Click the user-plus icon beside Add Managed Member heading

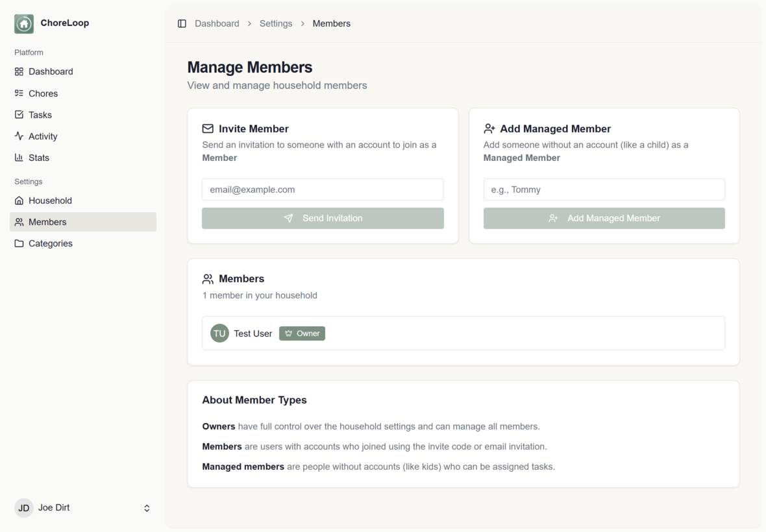pos(489,129)
